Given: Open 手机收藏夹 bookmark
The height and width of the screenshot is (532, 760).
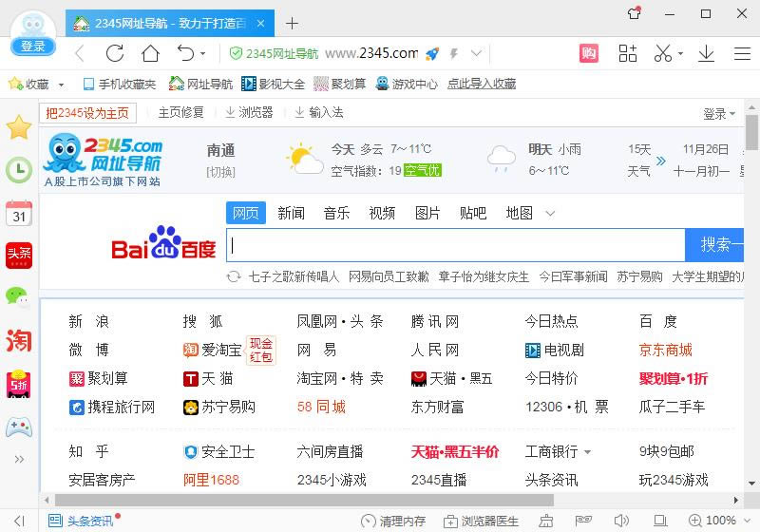Looking at the screenshot, I should 120,85.
